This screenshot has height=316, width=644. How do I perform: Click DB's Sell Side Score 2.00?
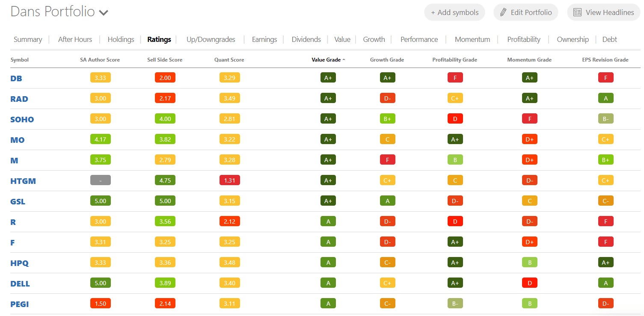click(165, 78)
